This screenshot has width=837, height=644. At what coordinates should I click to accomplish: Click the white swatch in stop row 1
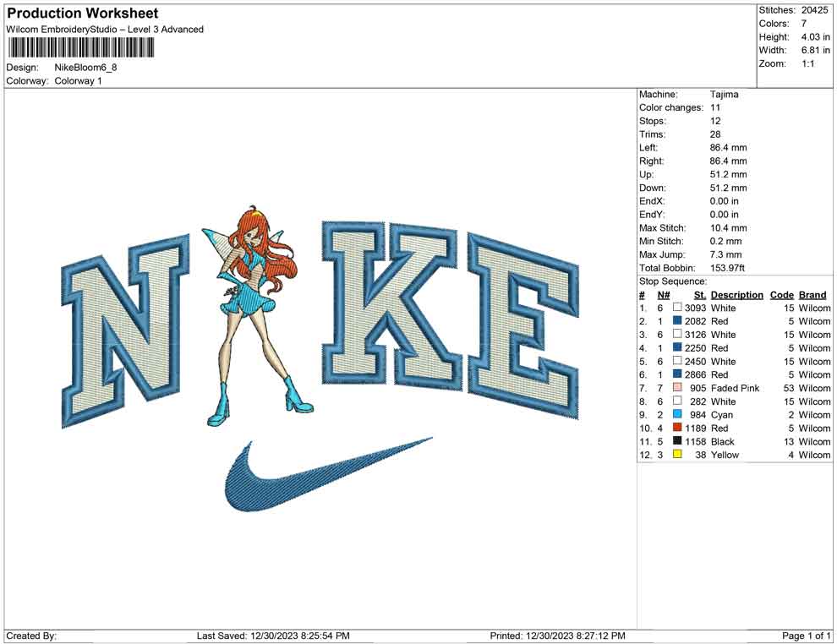point(677,308)
